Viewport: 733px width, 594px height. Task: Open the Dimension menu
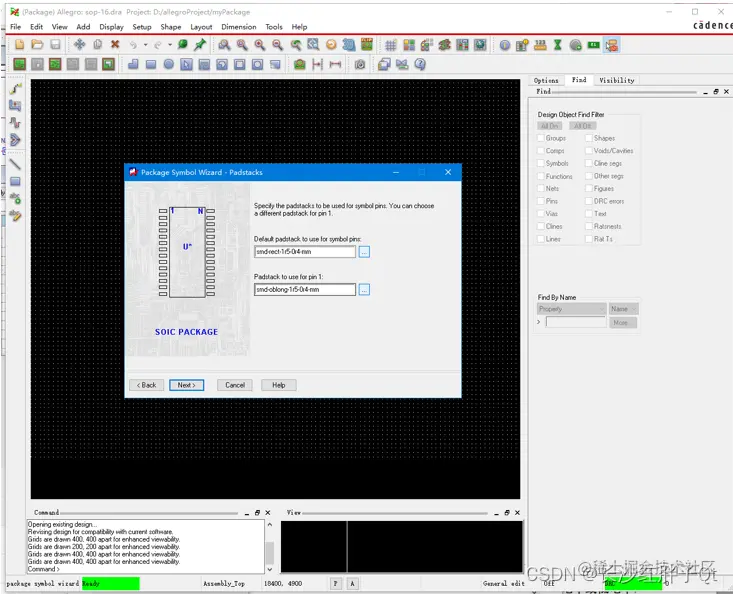point(238,27)
